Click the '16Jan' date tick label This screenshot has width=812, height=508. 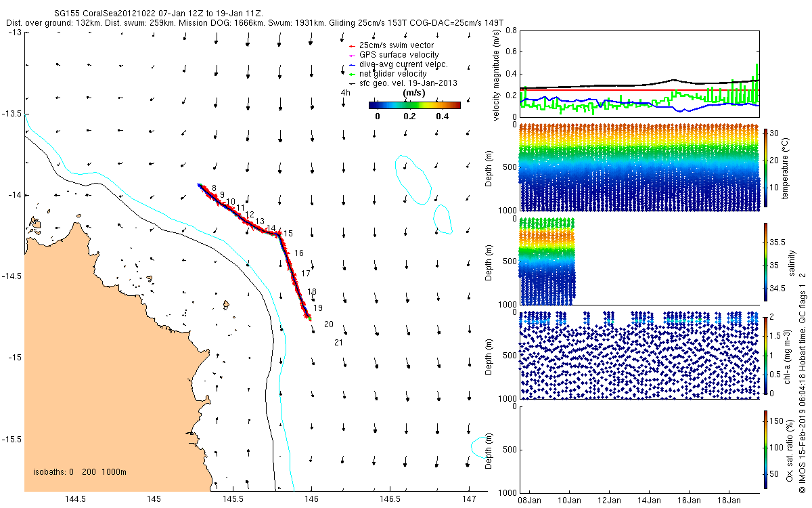(688, 500)
